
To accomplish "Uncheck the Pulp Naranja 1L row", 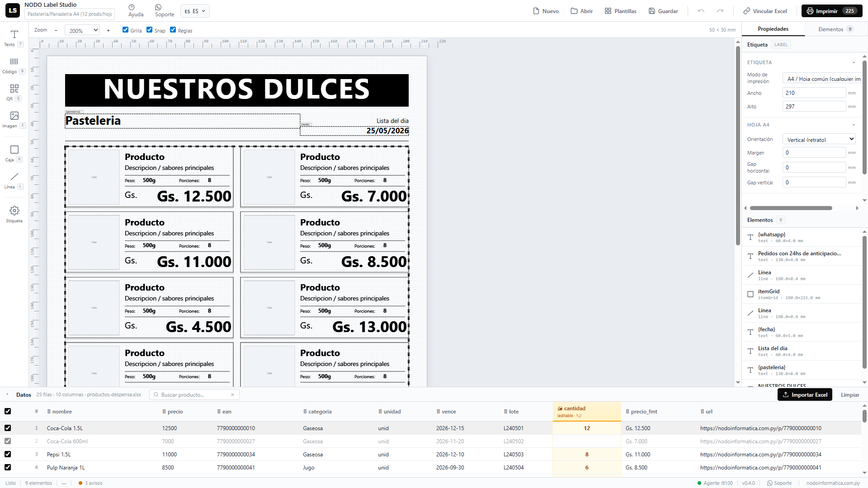I will [8, 467].
